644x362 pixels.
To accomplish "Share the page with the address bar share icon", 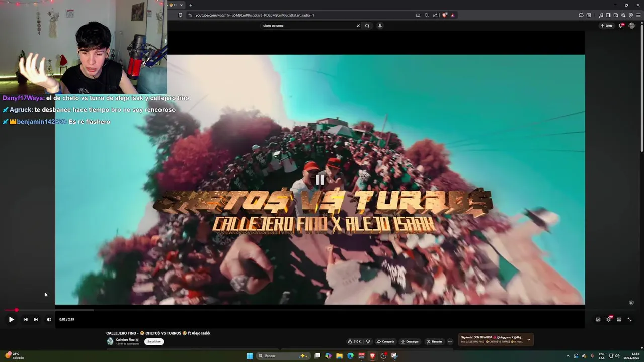I will [x=435, y=15].
